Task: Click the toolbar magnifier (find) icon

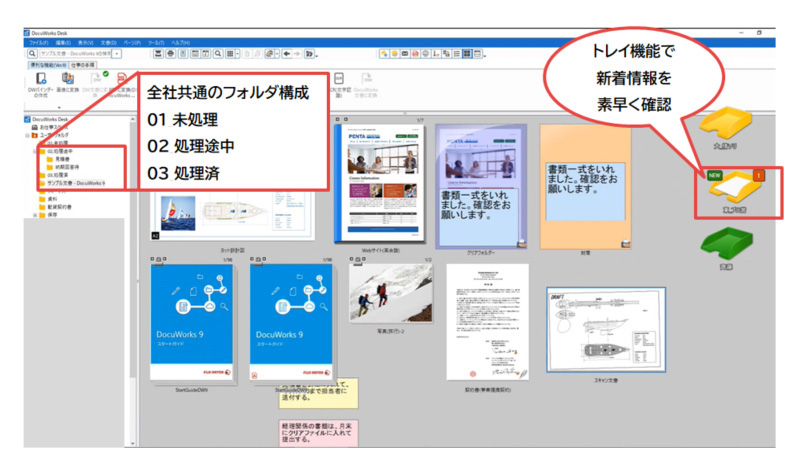Action: point(218,54)
